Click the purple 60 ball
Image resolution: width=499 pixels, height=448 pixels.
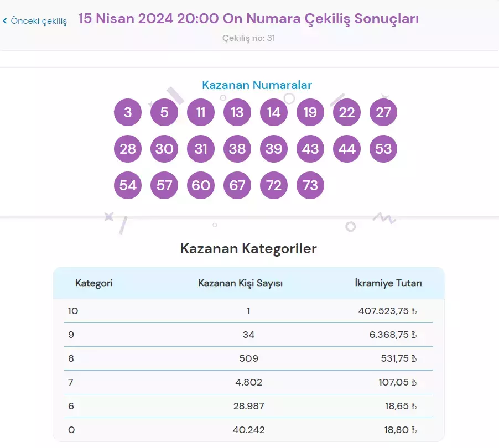(201, 185)
